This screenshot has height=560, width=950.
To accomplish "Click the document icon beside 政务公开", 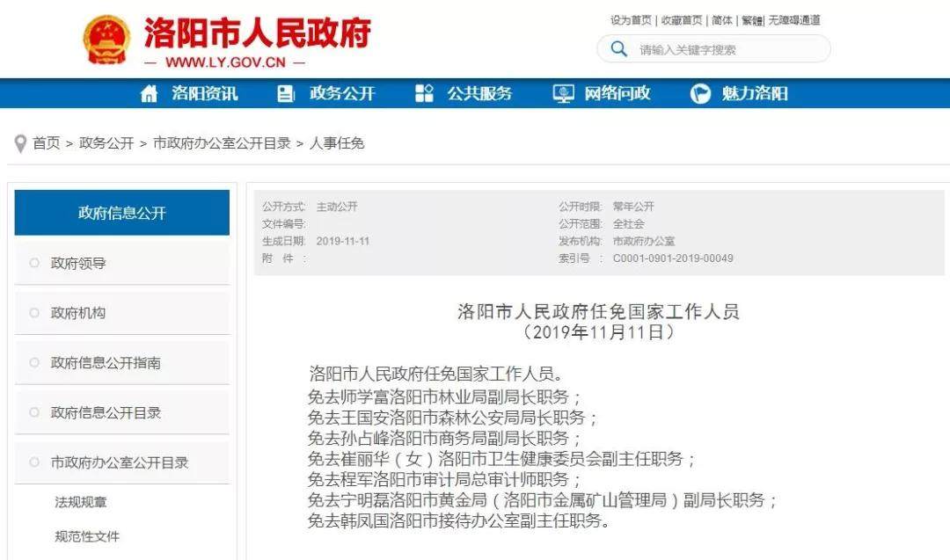I will point(286,94).
